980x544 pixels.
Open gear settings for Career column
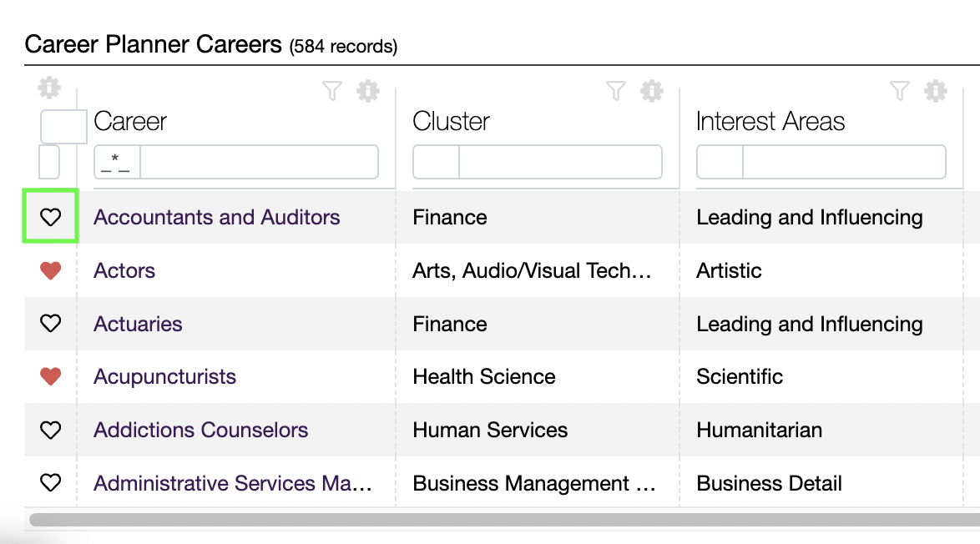click(368, 91)
